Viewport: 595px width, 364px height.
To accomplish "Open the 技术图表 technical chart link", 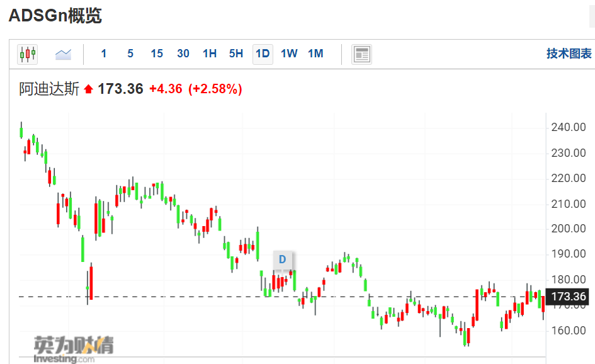I will tap(569, 54).
